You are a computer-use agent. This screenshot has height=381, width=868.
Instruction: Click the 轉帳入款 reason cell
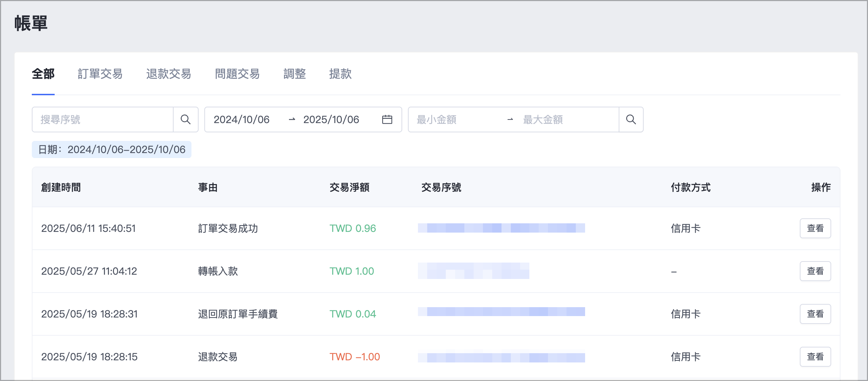[x=218, y=271]
